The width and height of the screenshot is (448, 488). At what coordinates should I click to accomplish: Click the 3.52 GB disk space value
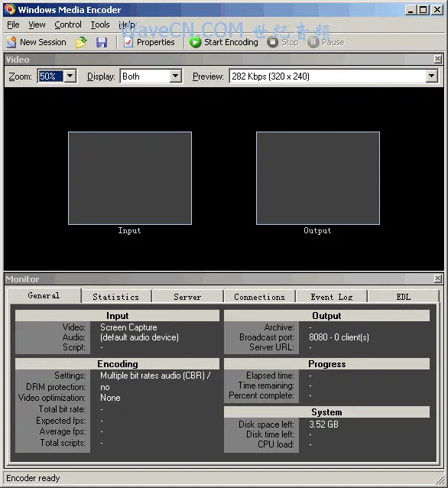[323, 425]
